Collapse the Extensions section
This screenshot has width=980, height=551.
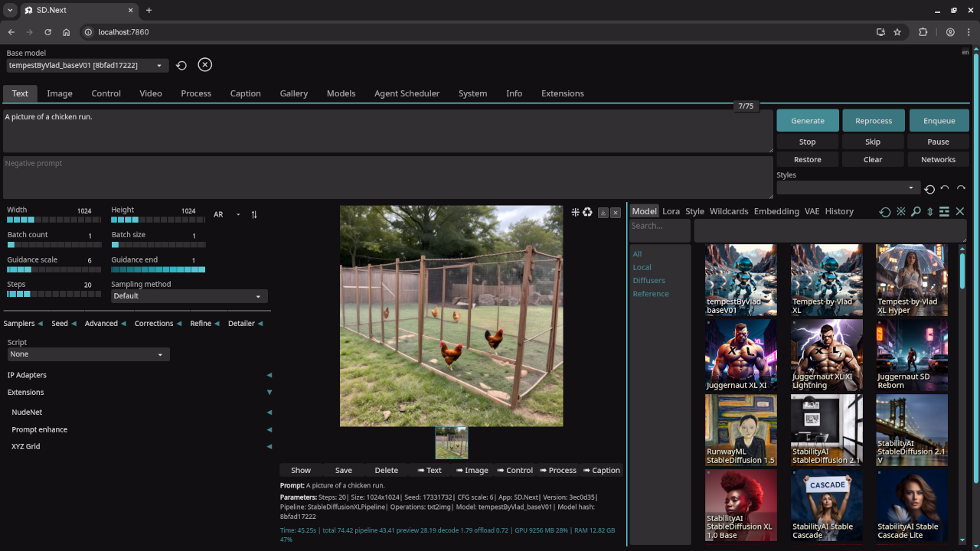[138, 392]
